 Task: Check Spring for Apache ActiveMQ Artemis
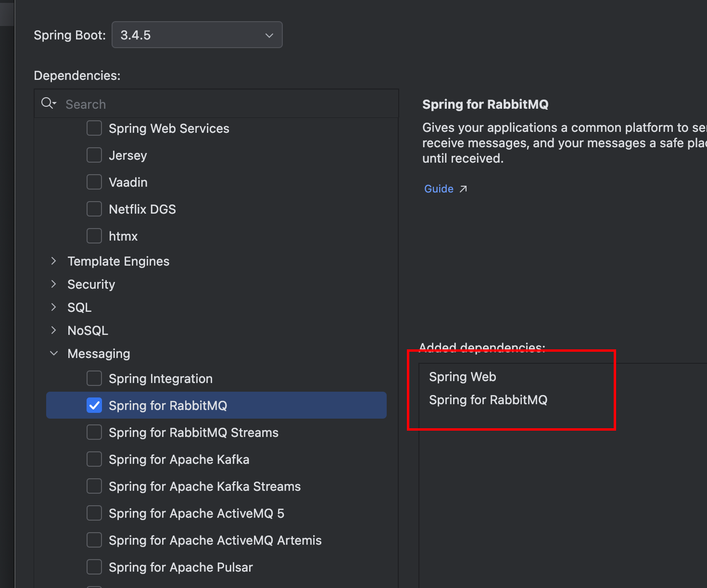[x=94, y=540]
